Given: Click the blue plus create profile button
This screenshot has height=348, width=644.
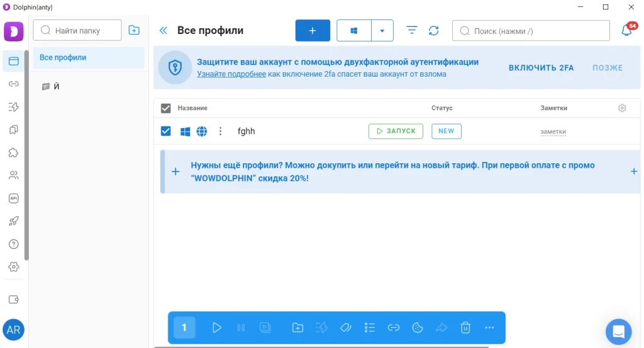Looking at the screenshot, I should pyautogui.click(x=313, y=30).
